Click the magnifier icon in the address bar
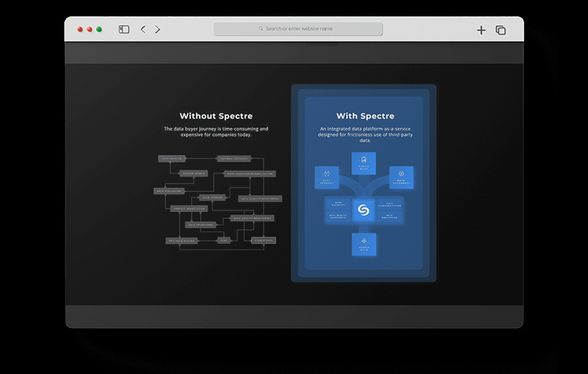588x374 pixels. pos(261,28)
